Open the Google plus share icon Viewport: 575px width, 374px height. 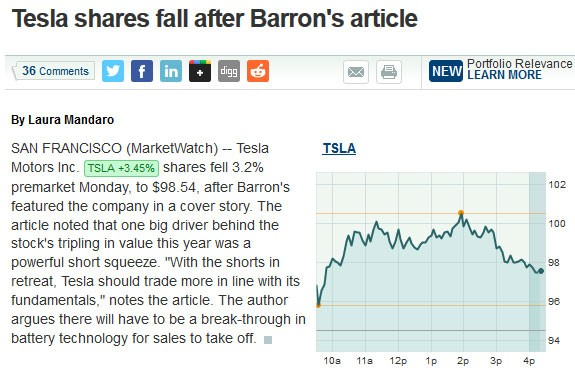[200, 71]
